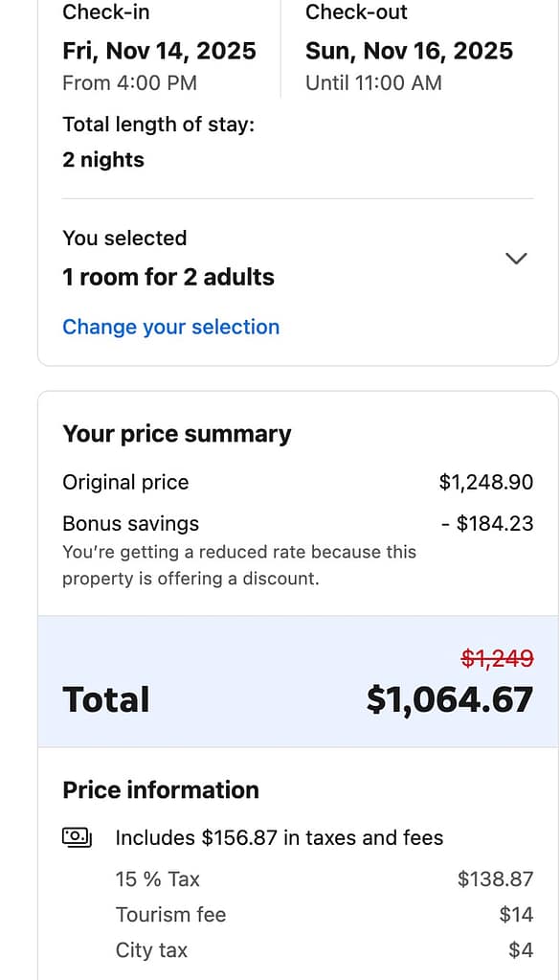Open the room selection details chevron
The height and width of the screenshot is (980, 560).
516,259
